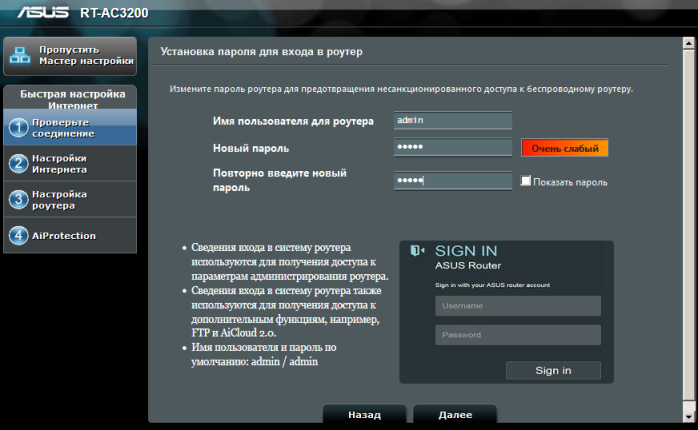The height and width of the screenshot is (430, 698).
Task: Click the Password field in sign-in preview
Action: click(x=518, y=335)
